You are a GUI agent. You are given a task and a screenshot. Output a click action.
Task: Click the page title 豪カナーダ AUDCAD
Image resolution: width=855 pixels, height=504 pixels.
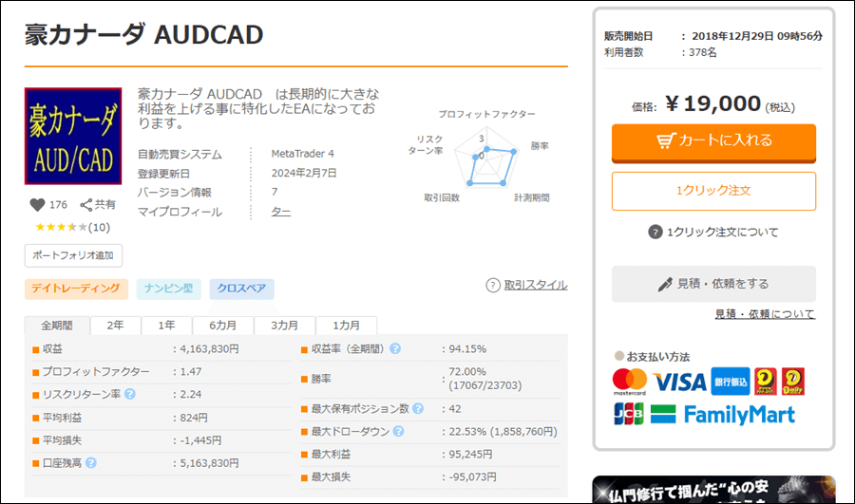coord(144,35)
